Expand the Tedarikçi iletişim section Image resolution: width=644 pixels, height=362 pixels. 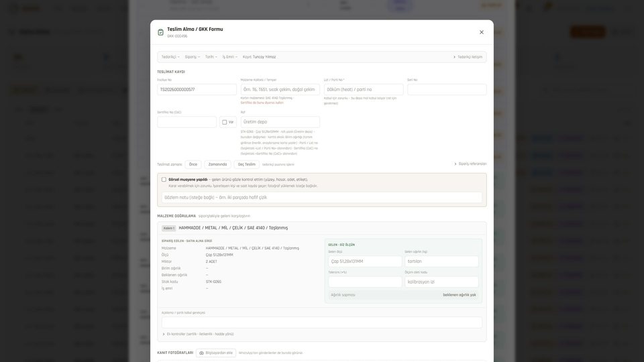click(468, 57)
